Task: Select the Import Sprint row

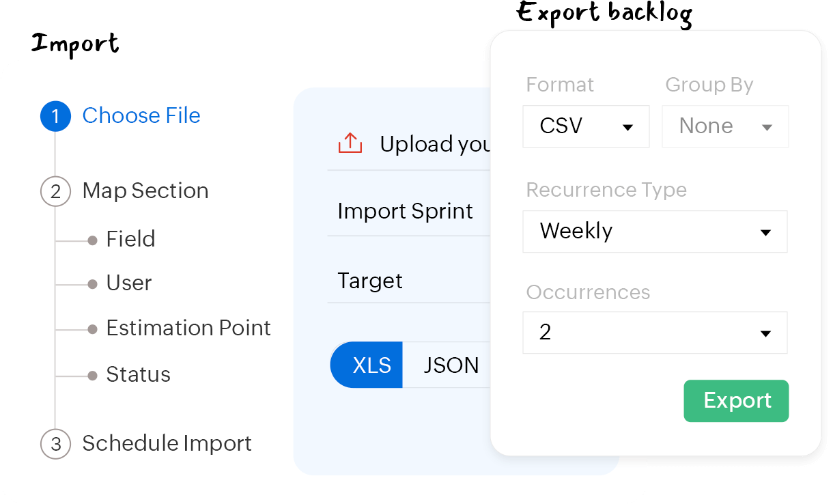Action: [x=409, y=211]
